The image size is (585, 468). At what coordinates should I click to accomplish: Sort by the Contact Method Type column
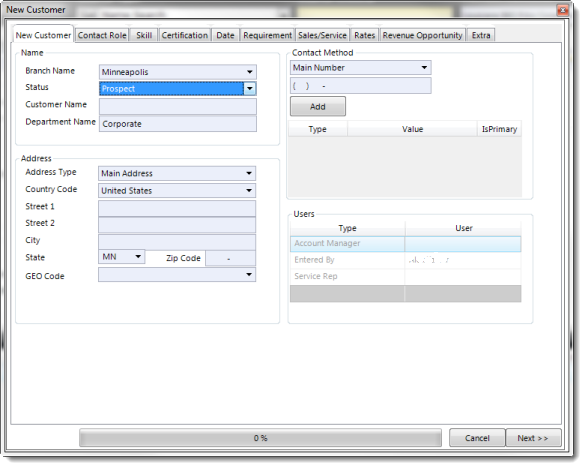(x=318, y=130)
